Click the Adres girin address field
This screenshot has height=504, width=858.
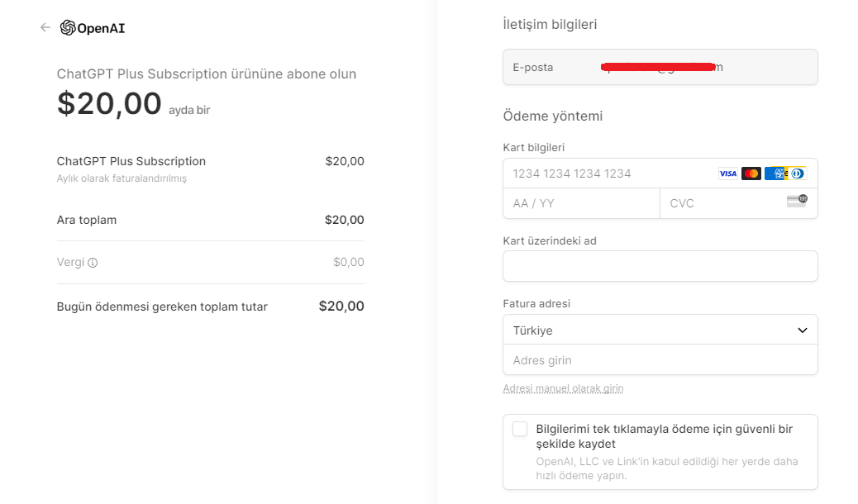click(660, 360)
